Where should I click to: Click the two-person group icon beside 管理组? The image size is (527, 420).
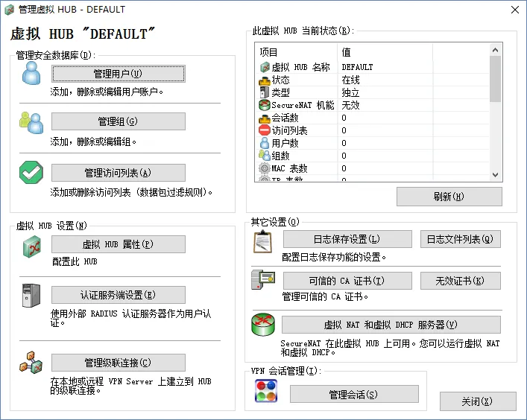[x=31, y=123]
